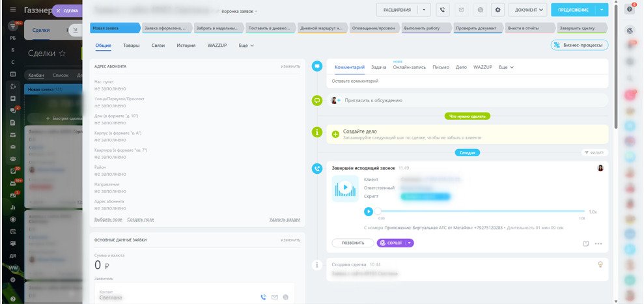Click the Позвонить button
Screen dimensions: 644x304
[353, 243]
